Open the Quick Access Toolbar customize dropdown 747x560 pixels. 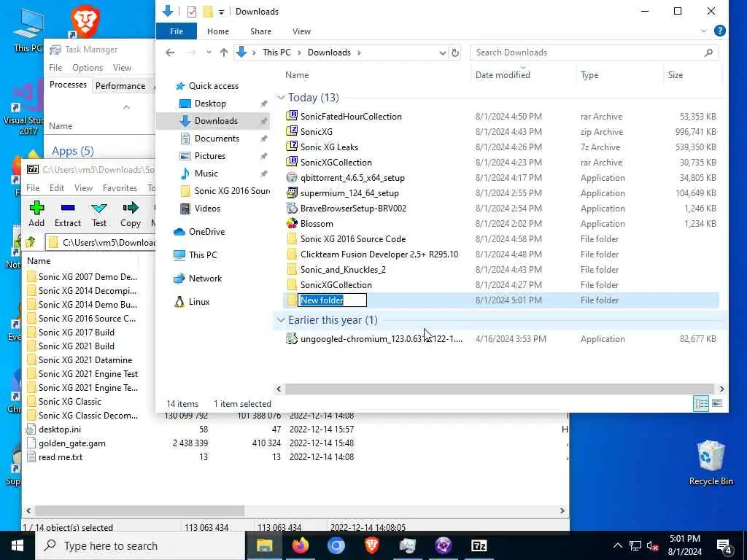pos(221,12)
